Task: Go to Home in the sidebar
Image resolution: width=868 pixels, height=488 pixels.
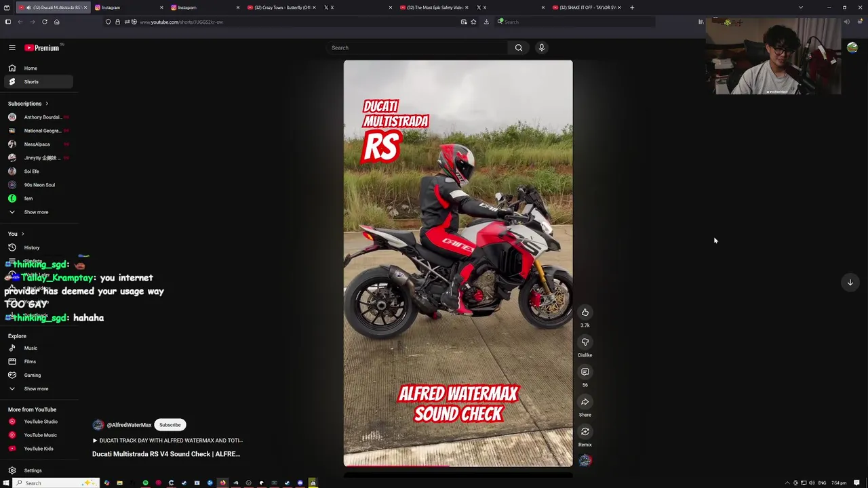Action: click(39, 68)
